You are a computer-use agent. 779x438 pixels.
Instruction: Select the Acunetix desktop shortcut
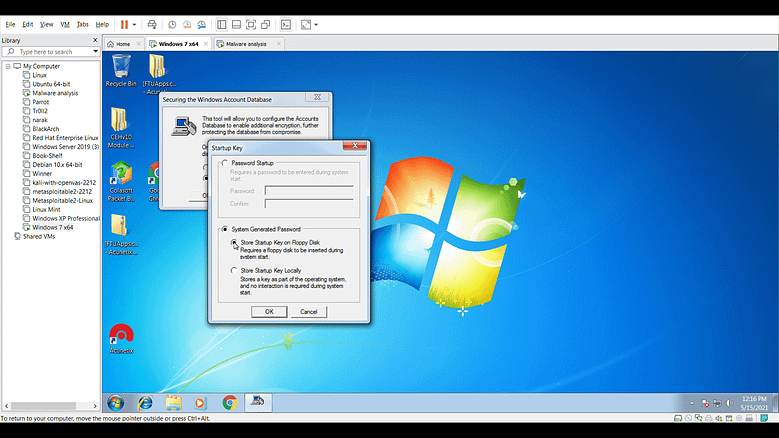pos(121,339)
